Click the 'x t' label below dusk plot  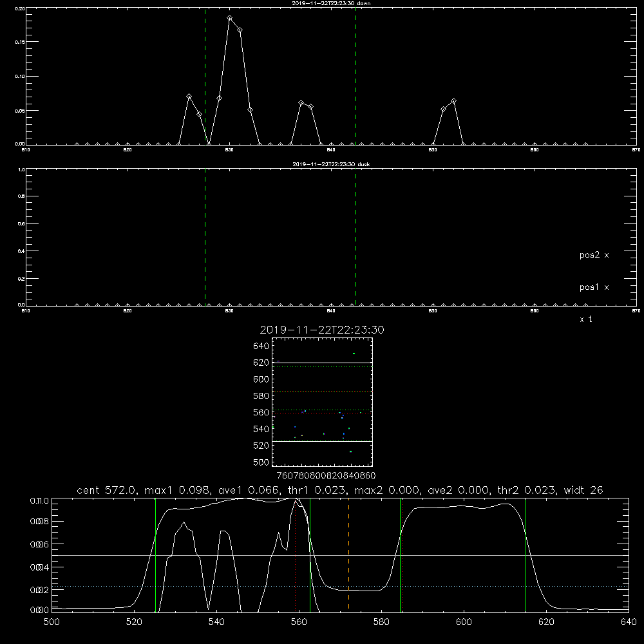click(x=585, y=319)
